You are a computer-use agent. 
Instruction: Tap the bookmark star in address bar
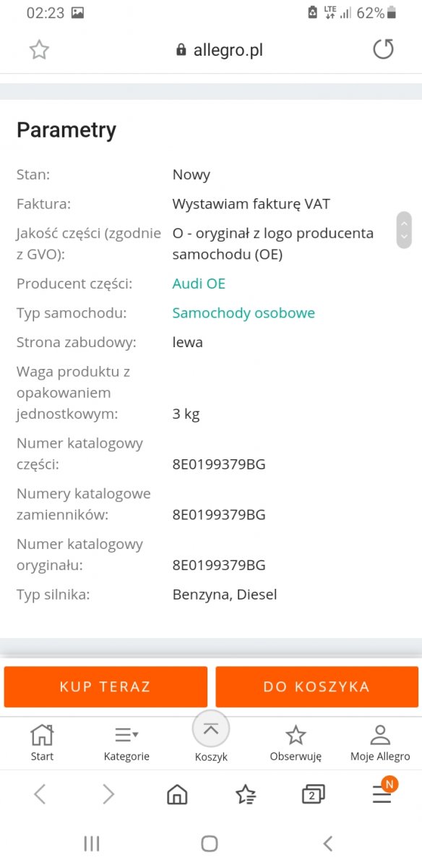click(39, 50)
